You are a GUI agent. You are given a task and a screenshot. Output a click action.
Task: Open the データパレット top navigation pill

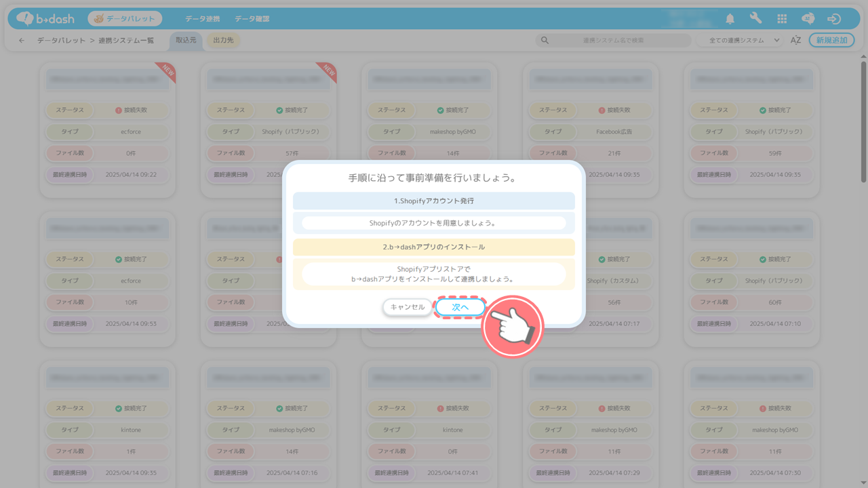coord(125,19)
